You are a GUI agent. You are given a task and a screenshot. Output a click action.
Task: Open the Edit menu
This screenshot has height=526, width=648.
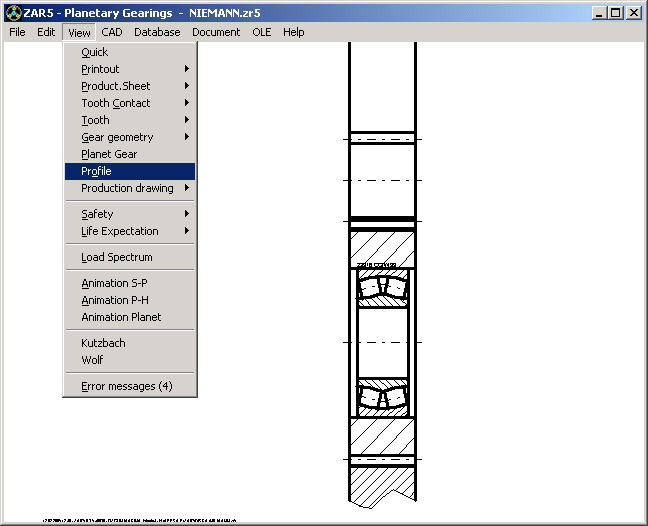(x=46, y=32)
